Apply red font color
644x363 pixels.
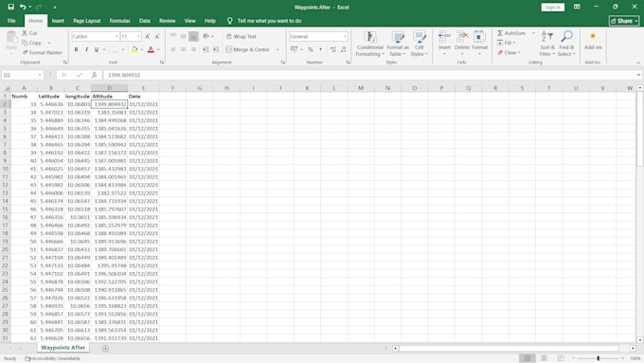tap(151, 49)
